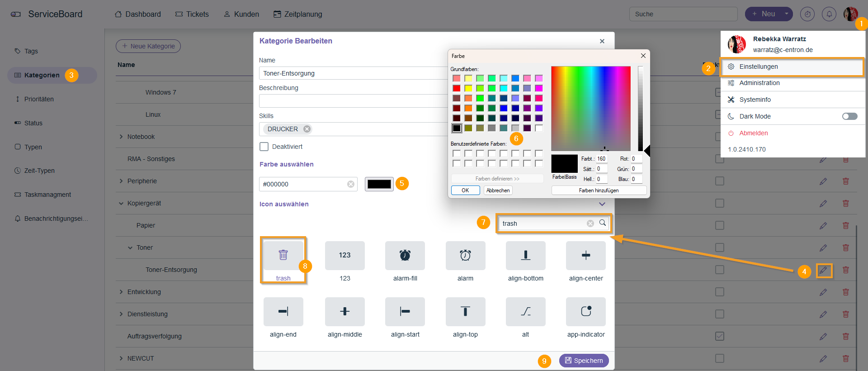This screenshot has width=868, height=371.
Task: Click the black color preview swatch
Action: (x=379, y=184)
